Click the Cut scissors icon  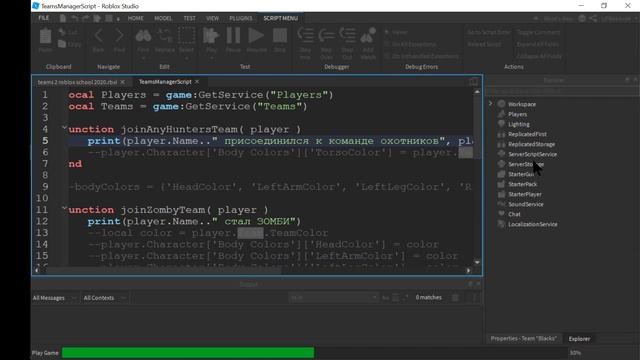[x=62, y=32]
